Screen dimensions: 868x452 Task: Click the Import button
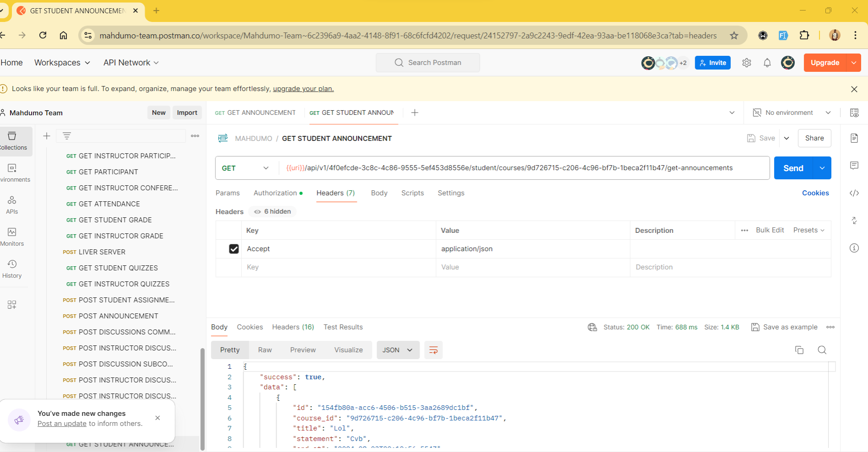click(x=187, y=113)
